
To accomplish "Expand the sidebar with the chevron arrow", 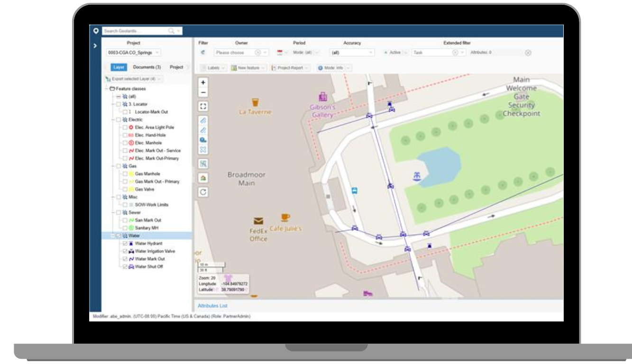I will tap(95, 46).
